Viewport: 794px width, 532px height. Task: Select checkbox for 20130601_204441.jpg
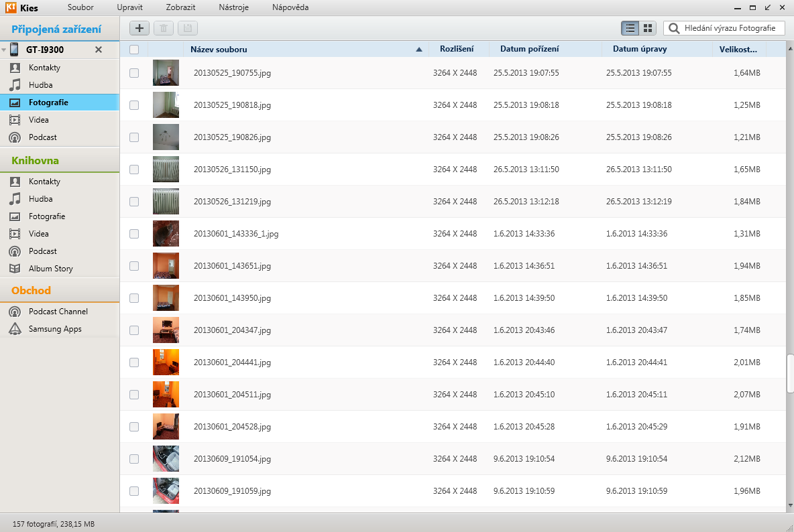click(x=134, y=362)
